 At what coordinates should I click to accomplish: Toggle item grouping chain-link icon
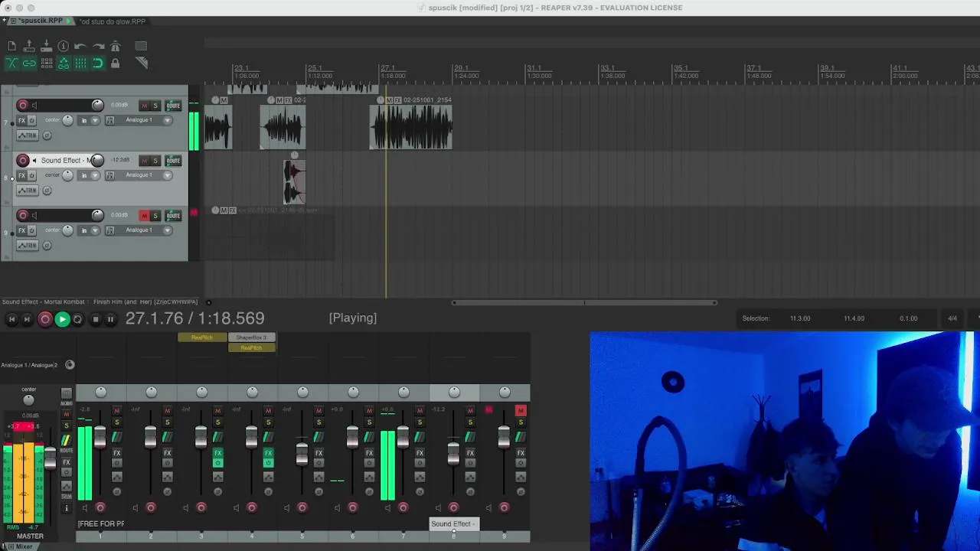(29, 64)
